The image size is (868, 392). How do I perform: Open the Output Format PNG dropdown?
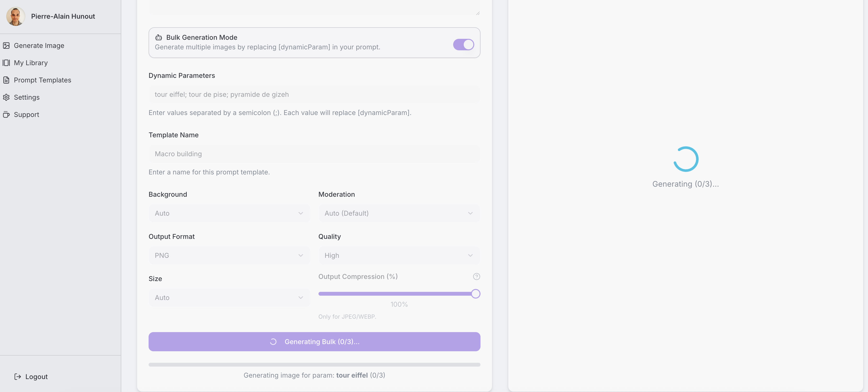click(229, 255)
